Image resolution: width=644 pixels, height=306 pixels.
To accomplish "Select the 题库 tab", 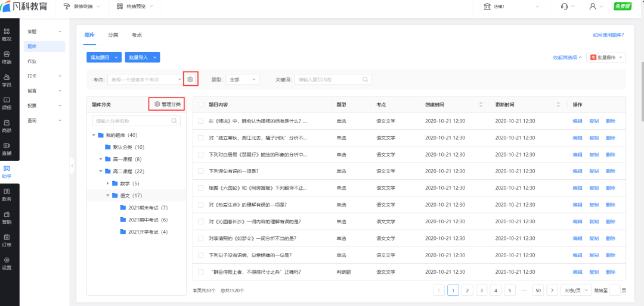I will click(89, 35).
